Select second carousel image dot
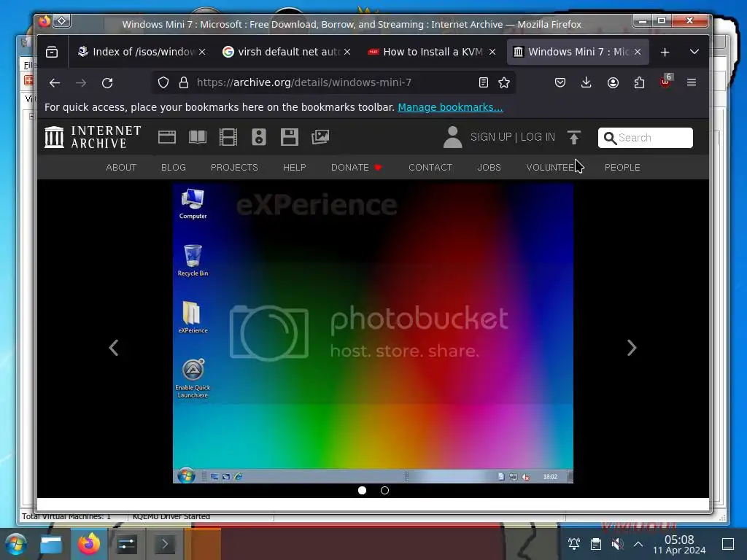Screen dimensions: 747x560 click(385, 491)
